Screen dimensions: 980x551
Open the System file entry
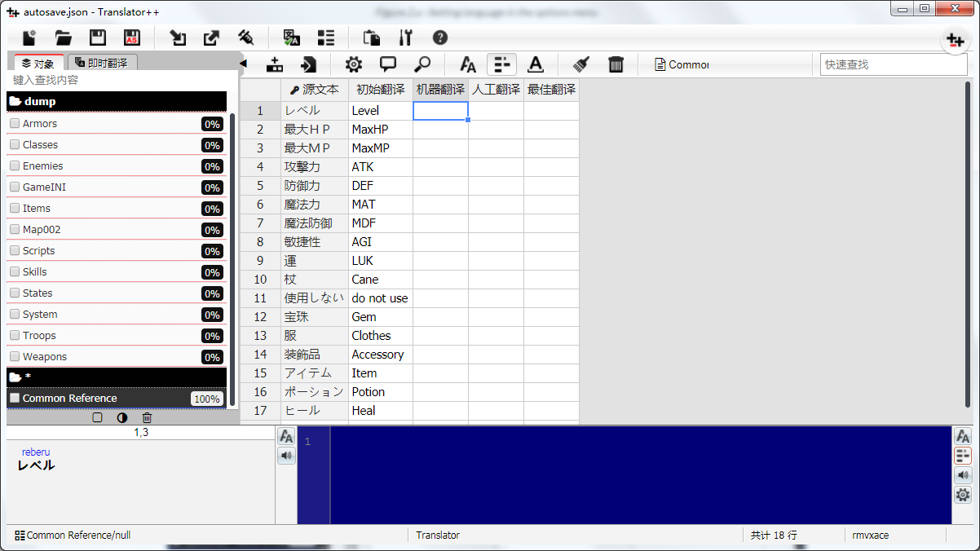[x=117, y=314]
